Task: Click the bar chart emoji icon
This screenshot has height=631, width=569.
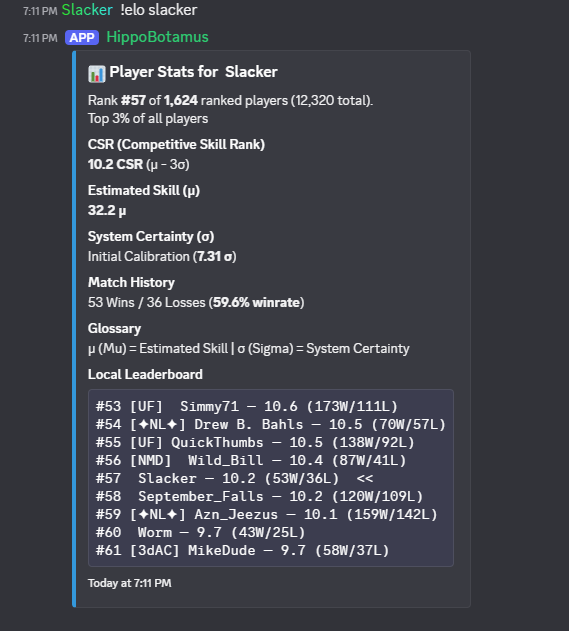Action: click(x=97, y=74)
